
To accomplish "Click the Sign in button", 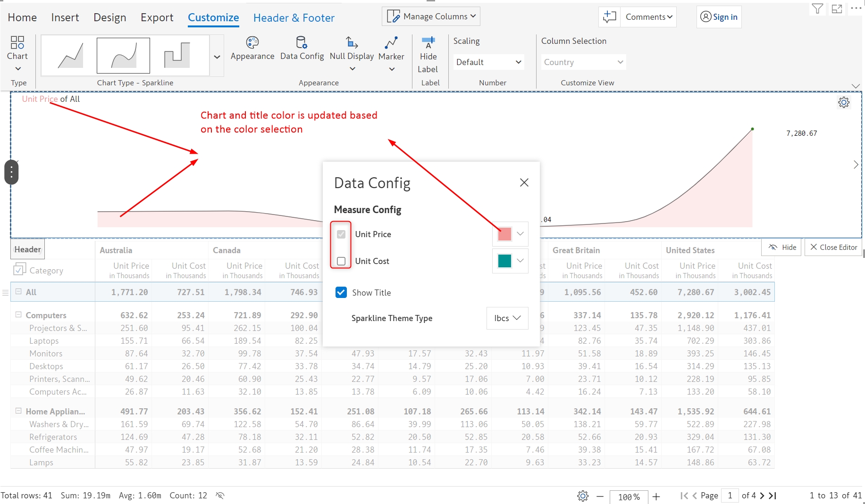I will [719, 17].
